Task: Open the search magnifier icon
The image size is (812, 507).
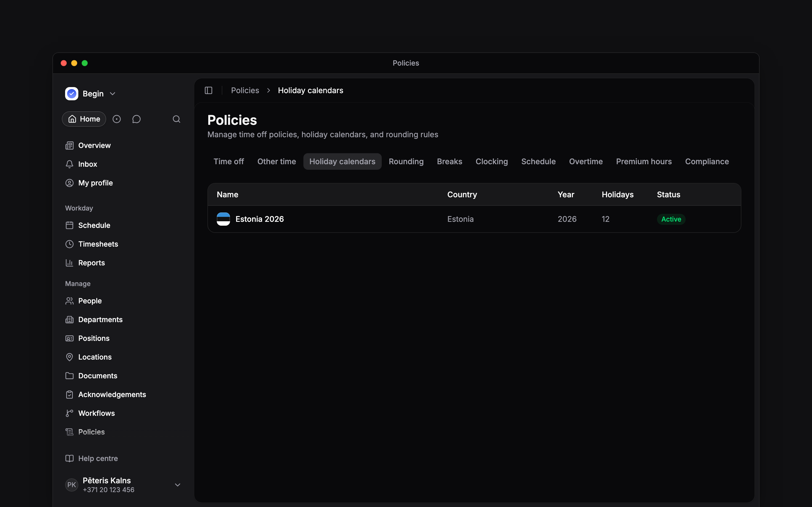Action: pos(177,119)
